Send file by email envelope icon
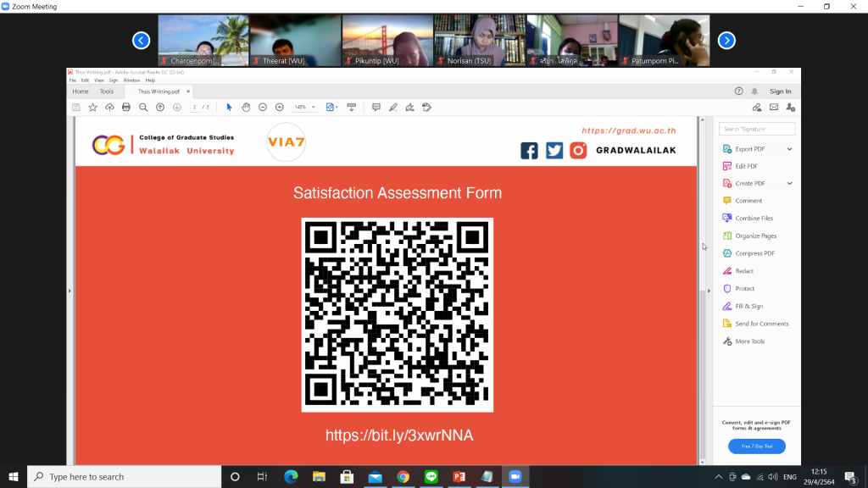The image size is (868, 488). click(773, 108)
